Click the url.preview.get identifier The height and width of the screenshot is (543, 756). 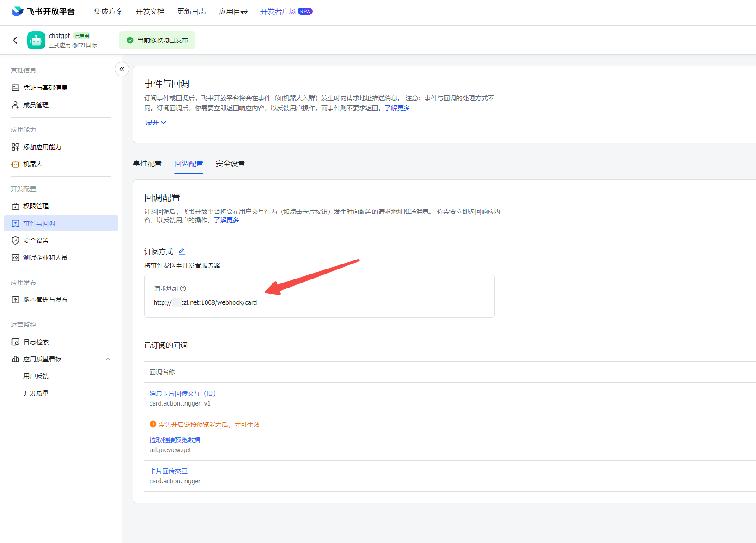click(170, 450)
